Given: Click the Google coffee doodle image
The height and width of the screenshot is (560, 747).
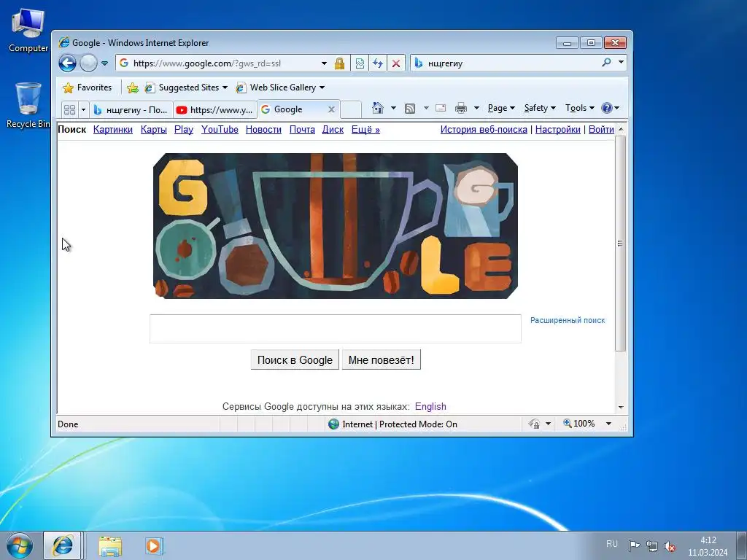Looking at the screenshot, I should pos(336,226).
